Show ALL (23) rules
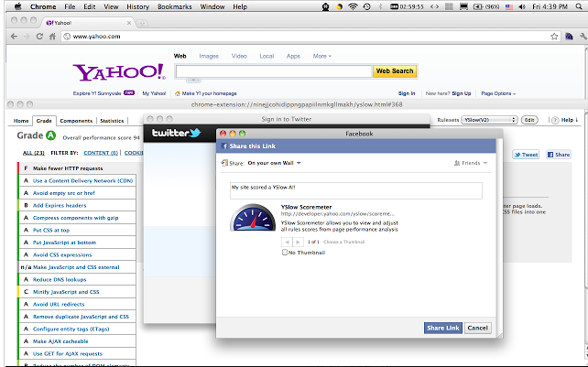Image resolution: width=588 pixels, height=367 pixels. (33, 153)
